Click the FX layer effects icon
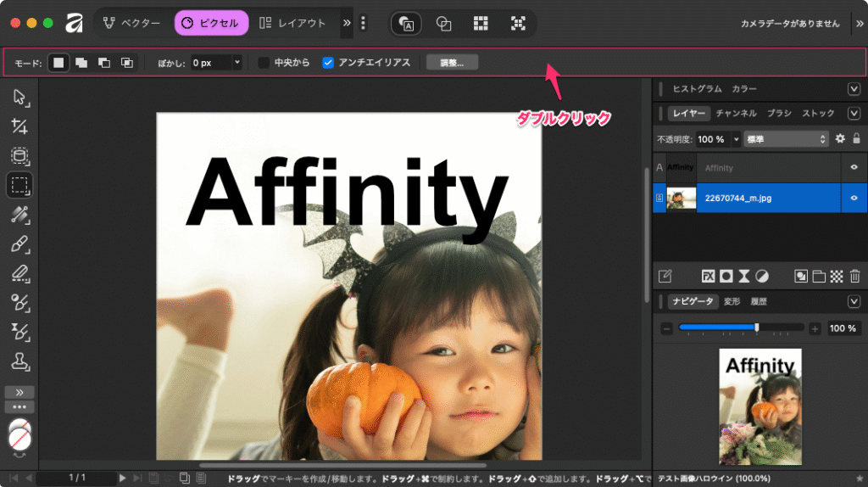The height and width of the screenshot is (487, 868). 708,276
